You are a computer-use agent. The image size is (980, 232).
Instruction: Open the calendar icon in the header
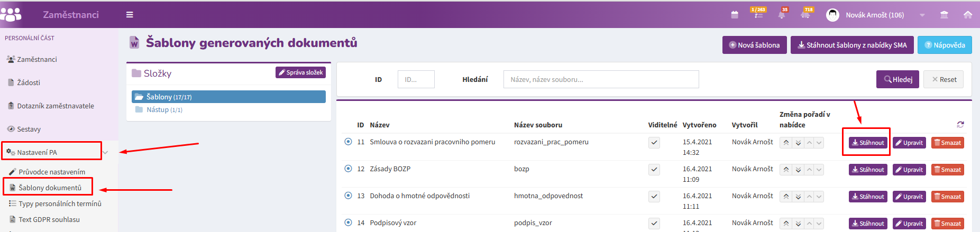[x=734, y=15]
